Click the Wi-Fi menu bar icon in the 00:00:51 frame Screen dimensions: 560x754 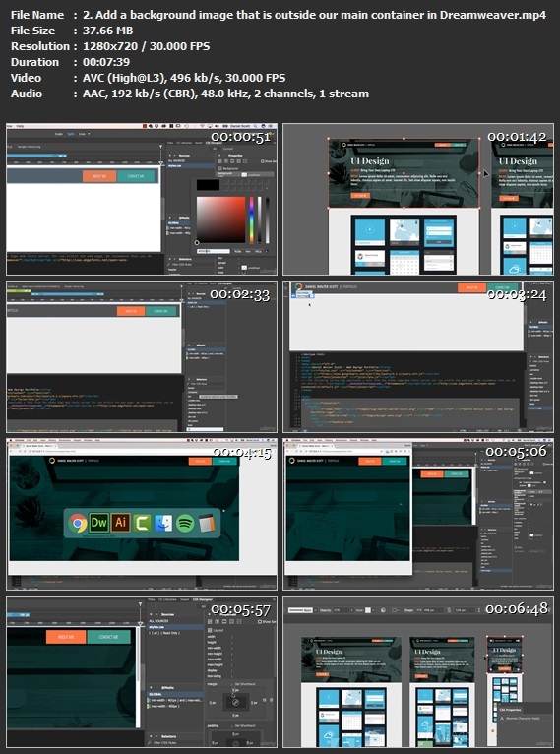pos(202,126)
